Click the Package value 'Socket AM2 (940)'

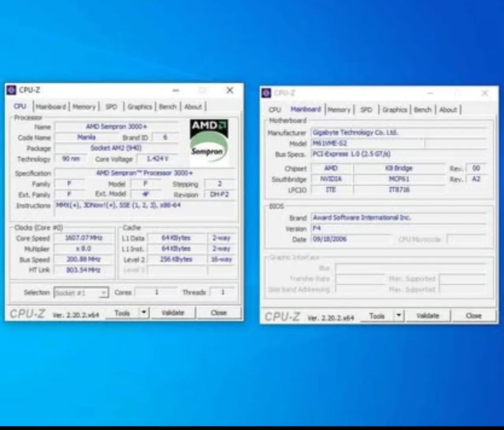coord(116,148)
